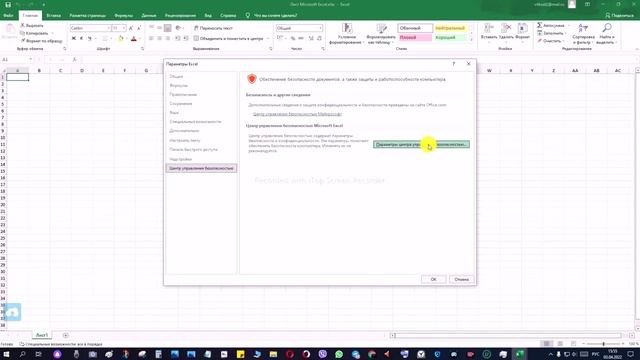Apply the Good cell style
Viewport: 640px width, 360px height.
pos(450,38)
